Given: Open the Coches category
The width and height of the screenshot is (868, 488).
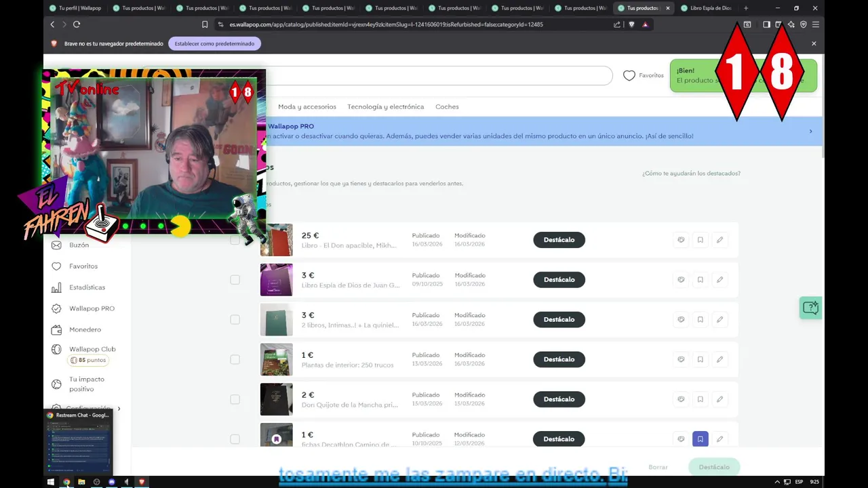Looking at the screenshot, I should click(447, 106).
